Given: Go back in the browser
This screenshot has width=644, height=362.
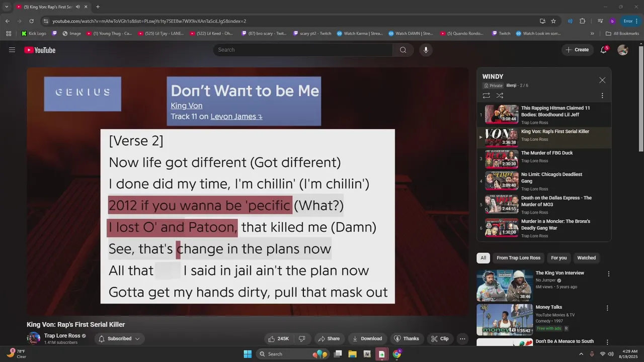Looking at the screenshot, I should click(7, 21).
